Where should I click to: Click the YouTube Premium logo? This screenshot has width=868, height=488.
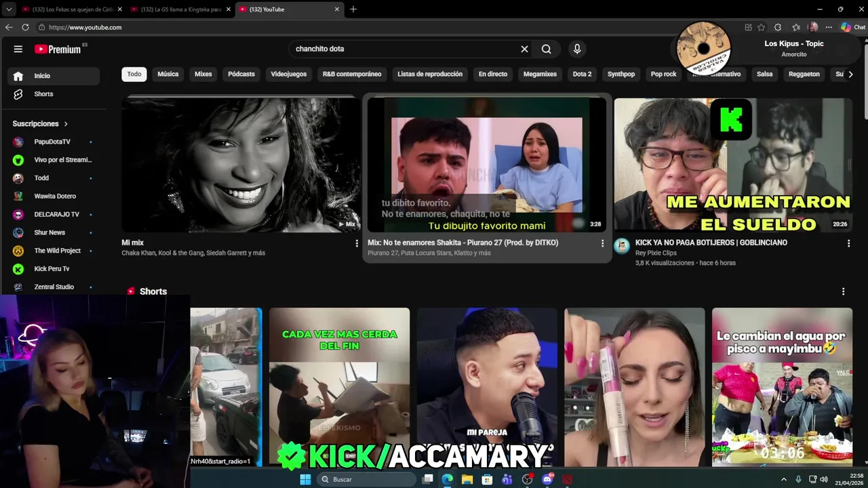click(58, 49)
